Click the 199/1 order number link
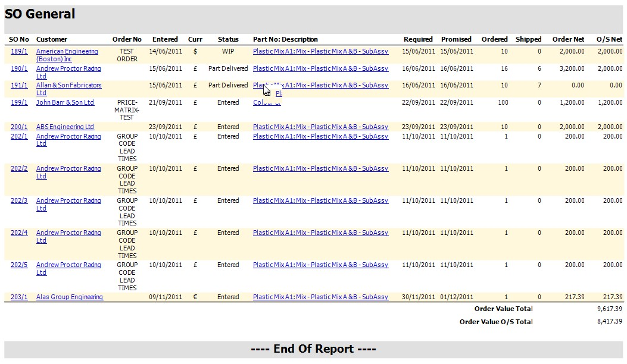The width and height of the screenshot is (627, 364). (19, 103)
